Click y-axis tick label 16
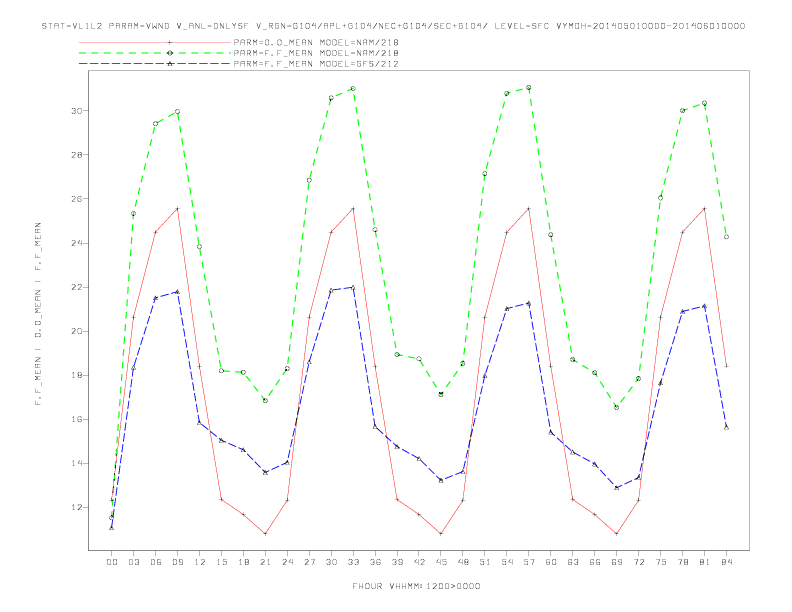The width and height of the screenshot is (792, 612). pyautogui.click(x=76, y=420)
